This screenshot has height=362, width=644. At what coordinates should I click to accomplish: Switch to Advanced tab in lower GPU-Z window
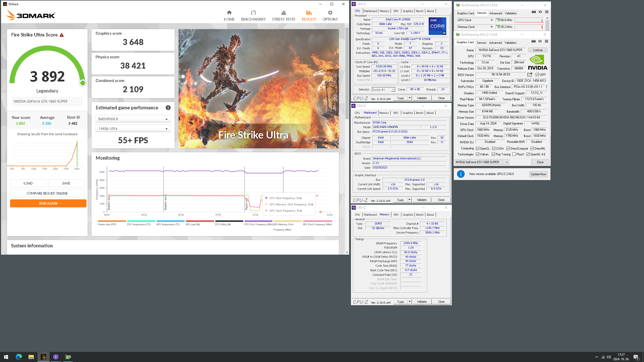click(495, 43)
